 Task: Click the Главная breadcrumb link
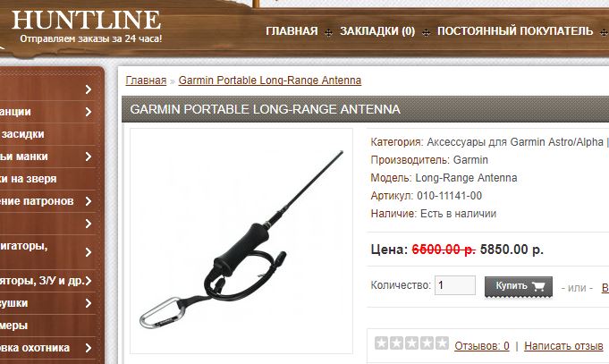pyautogui.click(x=146, y=80)
